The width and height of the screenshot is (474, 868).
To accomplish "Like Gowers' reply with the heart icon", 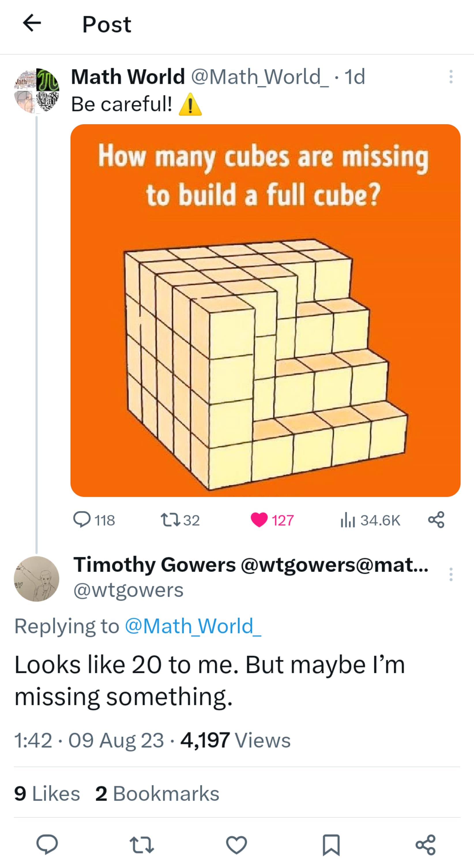I will tap(237, 844).
